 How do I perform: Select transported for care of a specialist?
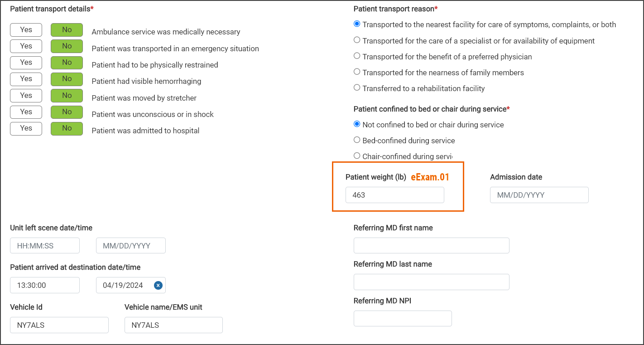[x=357, y=40]
